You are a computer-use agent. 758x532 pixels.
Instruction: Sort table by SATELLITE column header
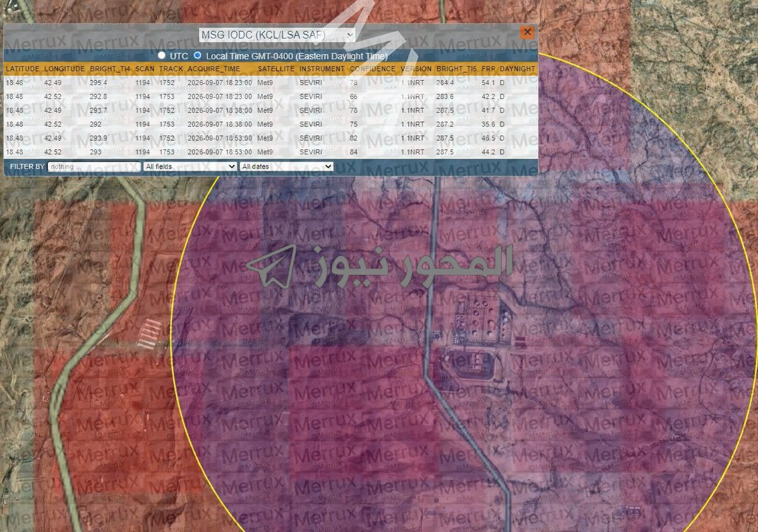coord(276,68)
